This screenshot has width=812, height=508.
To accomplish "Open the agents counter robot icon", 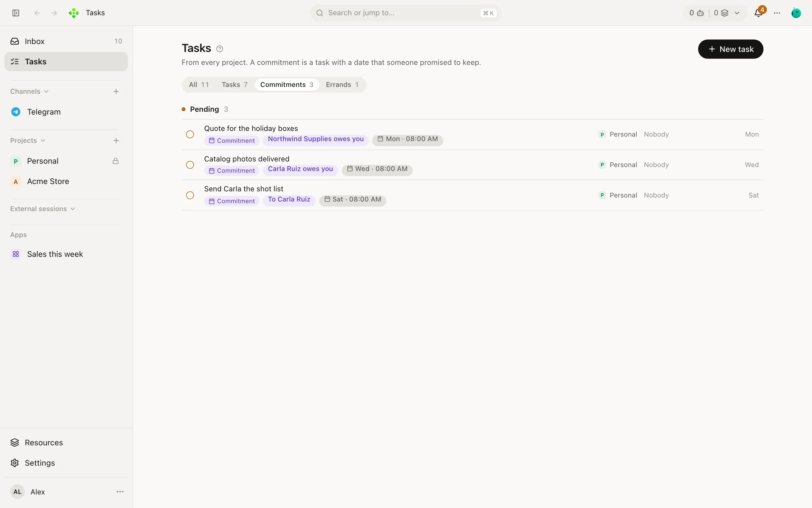I will point(701,13).
